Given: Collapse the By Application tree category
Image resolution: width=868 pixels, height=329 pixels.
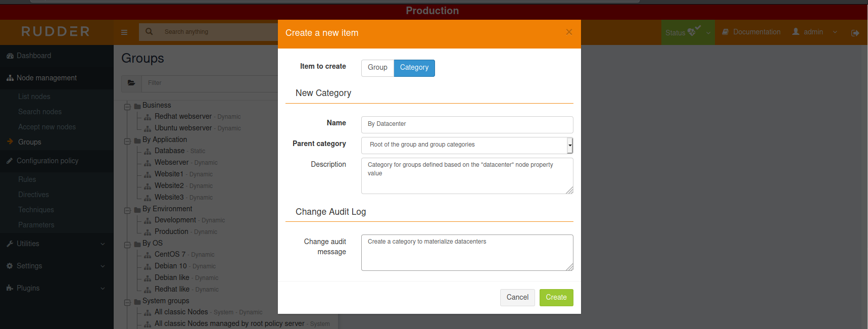Looking at the screenshot, I should coord(127,141).
